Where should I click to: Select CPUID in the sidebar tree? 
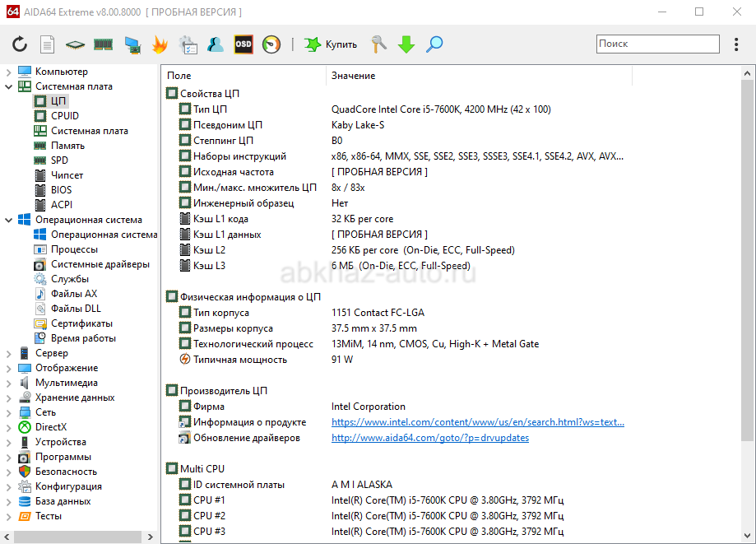(65, 116)
